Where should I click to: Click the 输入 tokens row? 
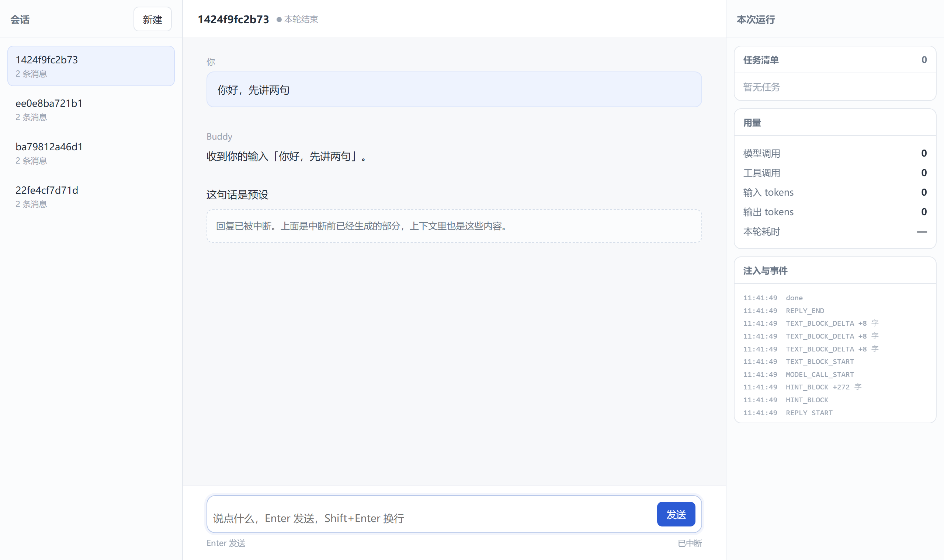pos(835,192)
